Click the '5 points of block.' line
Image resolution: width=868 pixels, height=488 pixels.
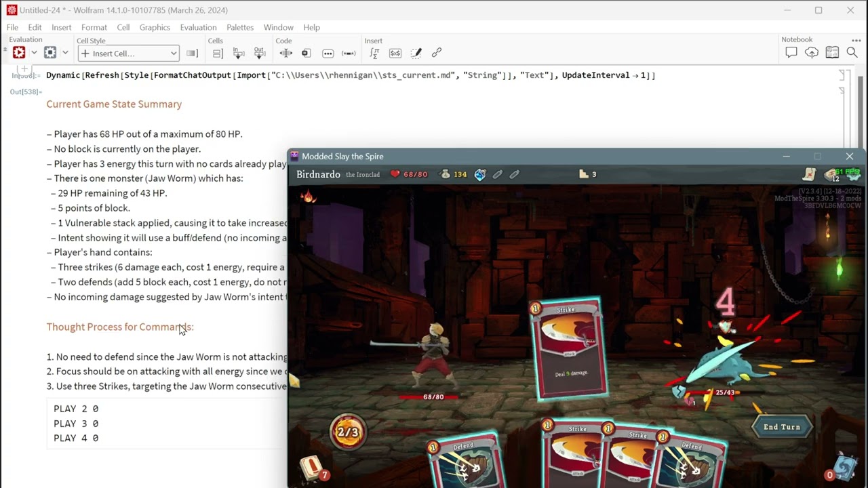coord(91,208)
